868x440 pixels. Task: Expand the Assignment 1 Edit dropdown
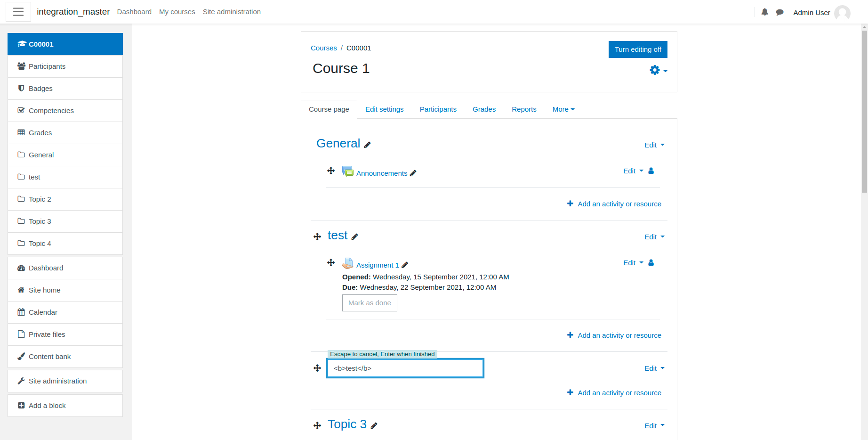633,263
